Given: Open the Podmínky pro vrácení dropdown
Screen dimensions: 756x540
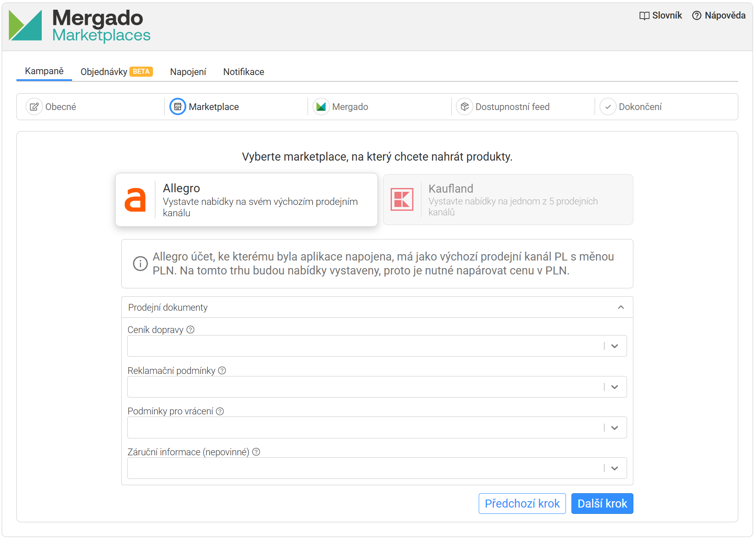Looking at the screenshot, I should pos(377,427).
